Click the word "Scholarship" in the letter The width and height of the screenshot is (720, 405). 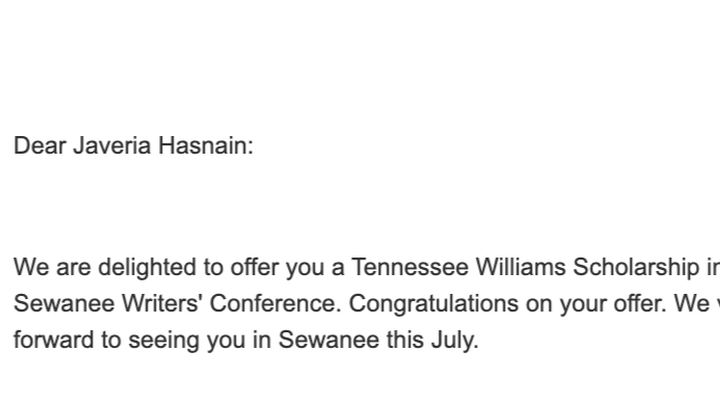(x=636, y=267)
